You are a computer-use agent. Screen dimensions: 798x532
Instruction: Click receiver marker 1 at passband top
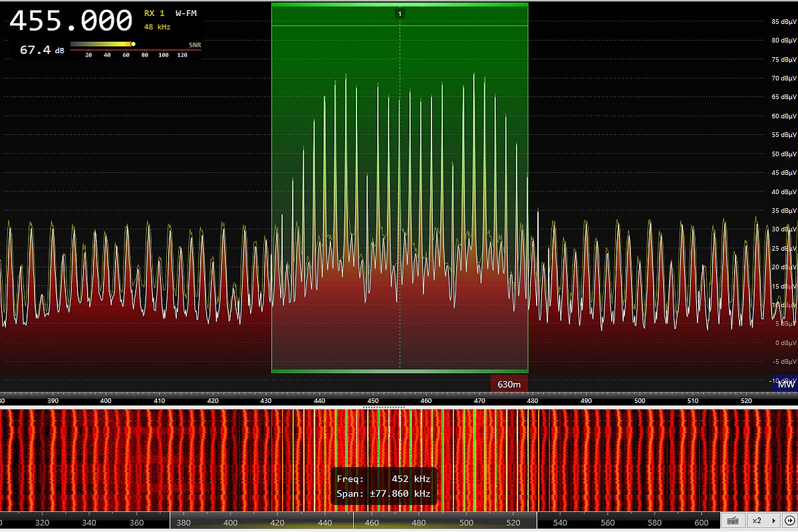click(x=400, y=13)
